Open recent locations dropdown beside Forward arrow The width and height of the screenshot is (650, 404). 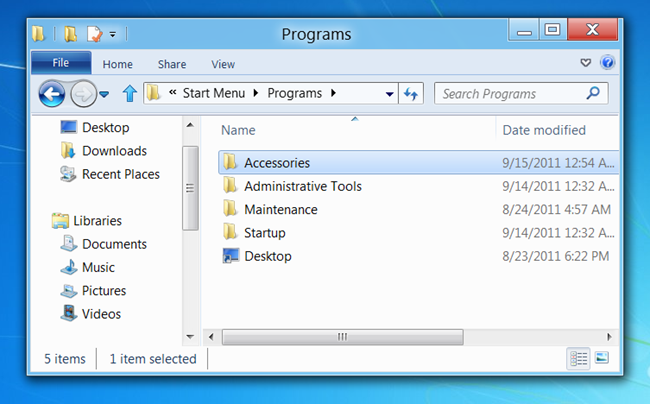(x=104, y=94)
